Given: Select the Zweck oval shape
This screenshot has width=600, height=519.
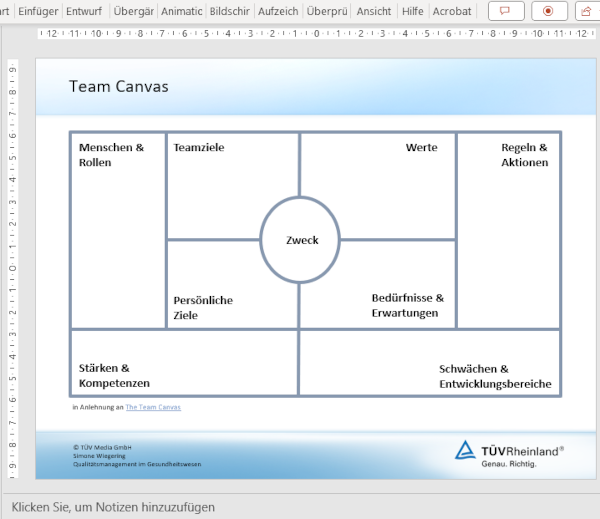Looking at the screenshot, I should (301, 240).
